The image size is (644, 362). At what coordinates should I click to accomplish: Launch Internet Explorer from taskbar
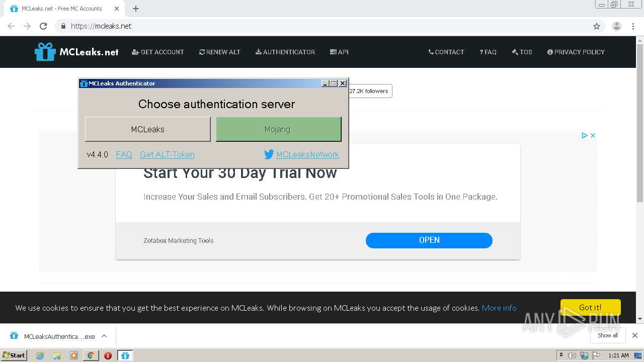point(40,355)
